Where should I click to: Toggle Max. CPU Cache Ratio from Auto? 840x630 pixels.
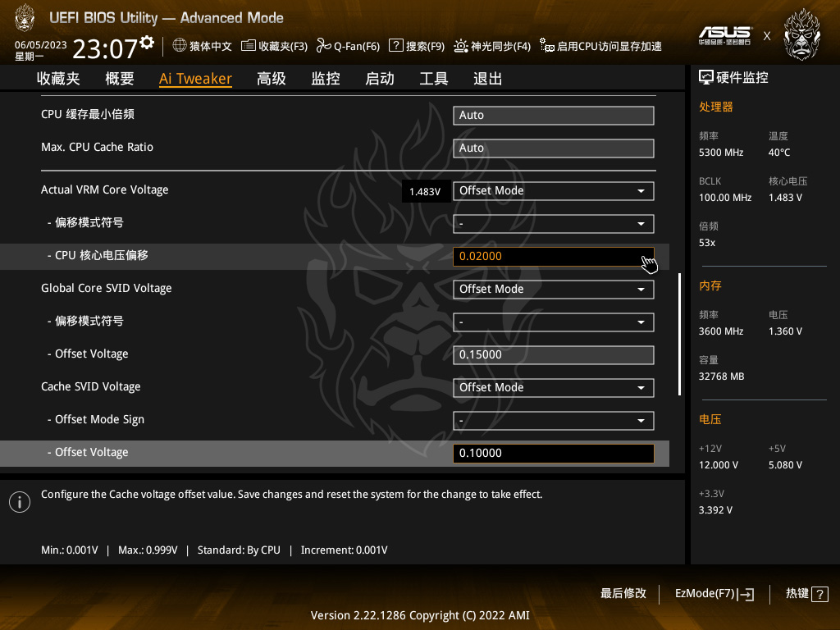(553, 148)
